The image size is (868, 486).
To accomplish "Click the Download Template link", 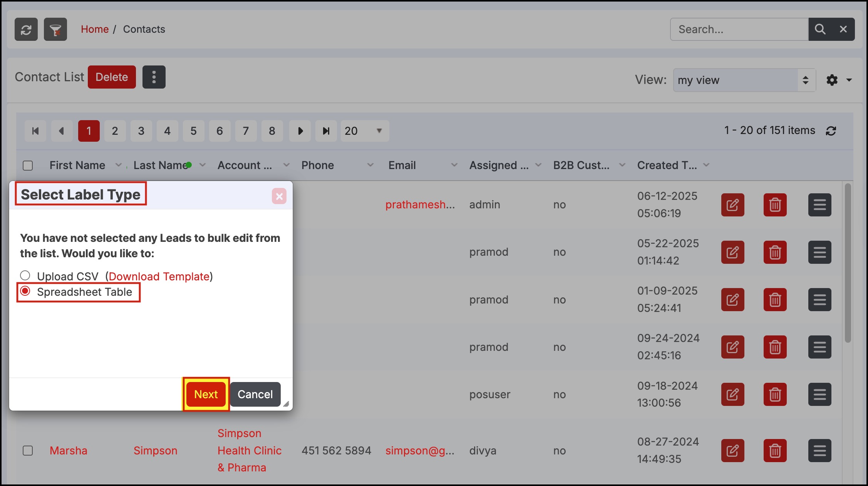I will (x=159, y=277).
